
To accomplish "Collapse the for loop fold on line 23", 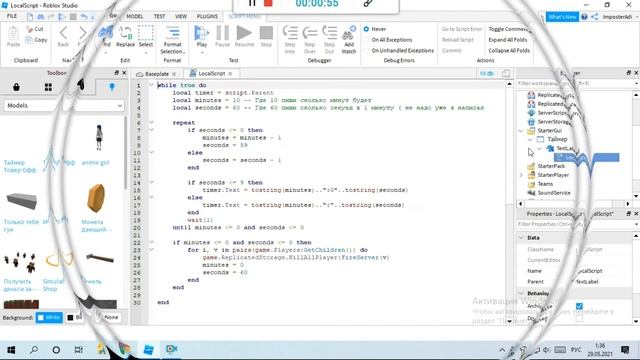I will pyautogui.click(x=151, y=250).
